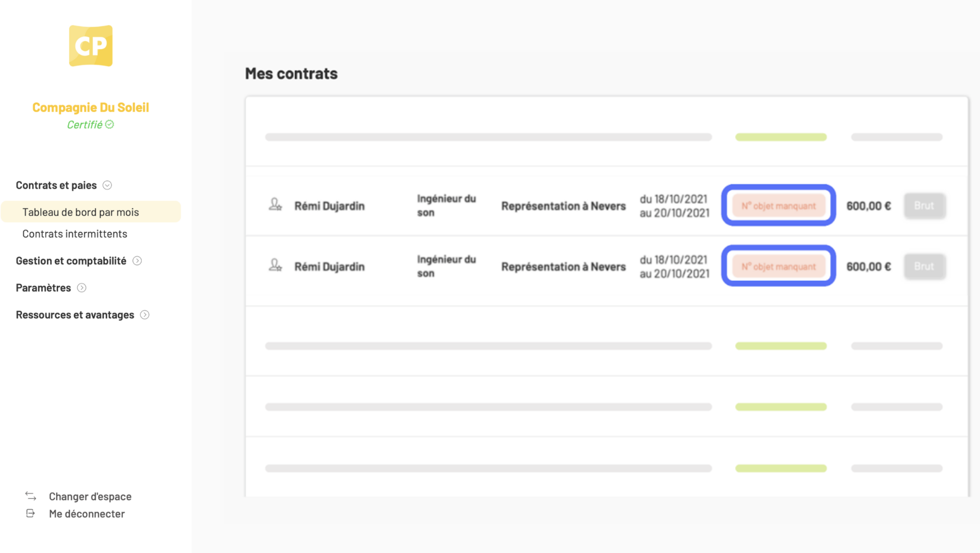Click the Me déconnecter link
The height and width of the screenshot is (553, 980).
(87, 514)
